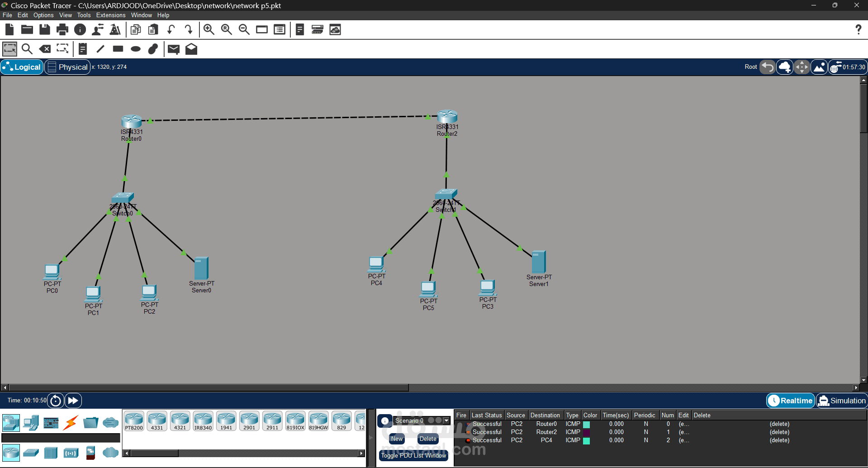Undo the last action

171,30
